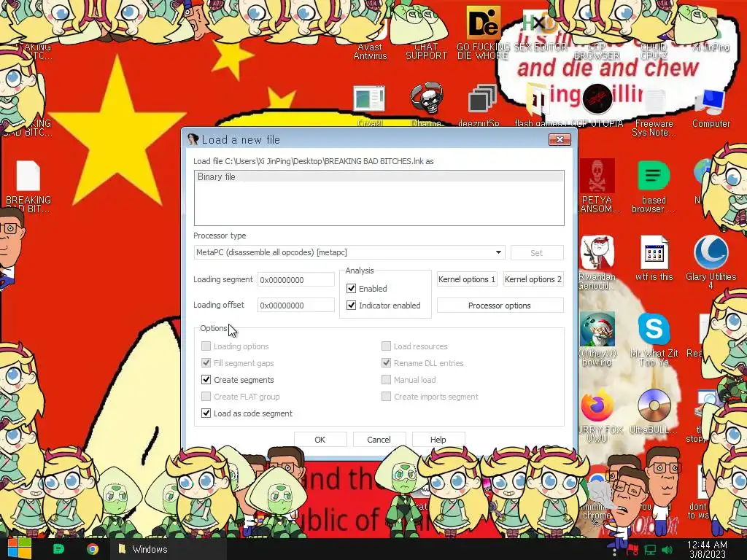Image resolution: width=747 pixels, height=560 pixels.
Task: Toggle the Fill segment gaps checkbox
Action: pos(206,363)
